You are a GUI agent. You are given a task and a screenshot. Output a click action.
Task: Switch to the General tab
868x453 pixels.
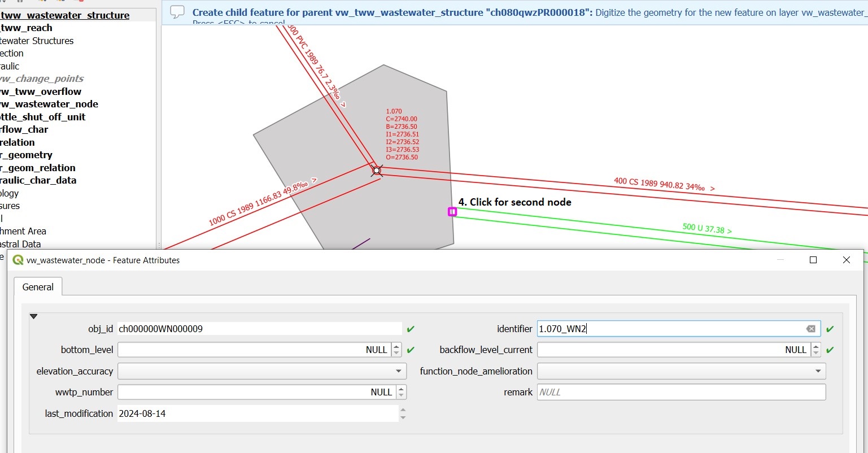[38, 287]
